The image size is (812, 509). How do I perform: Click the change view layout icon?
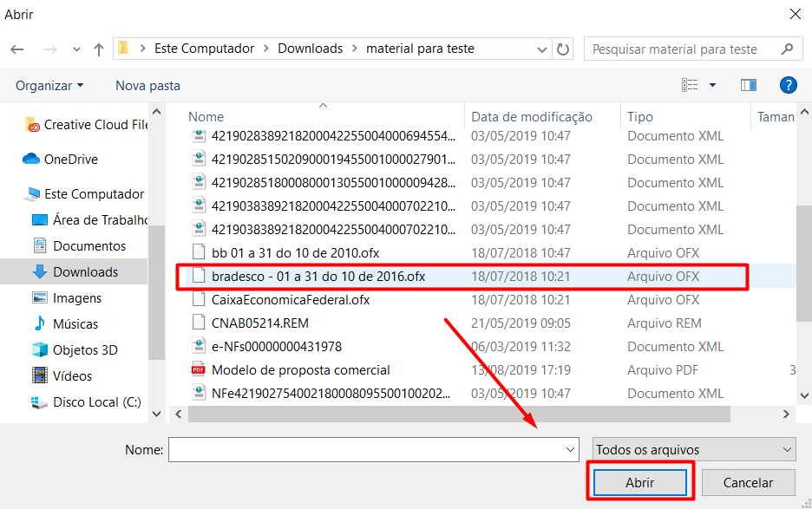[691, 85]
